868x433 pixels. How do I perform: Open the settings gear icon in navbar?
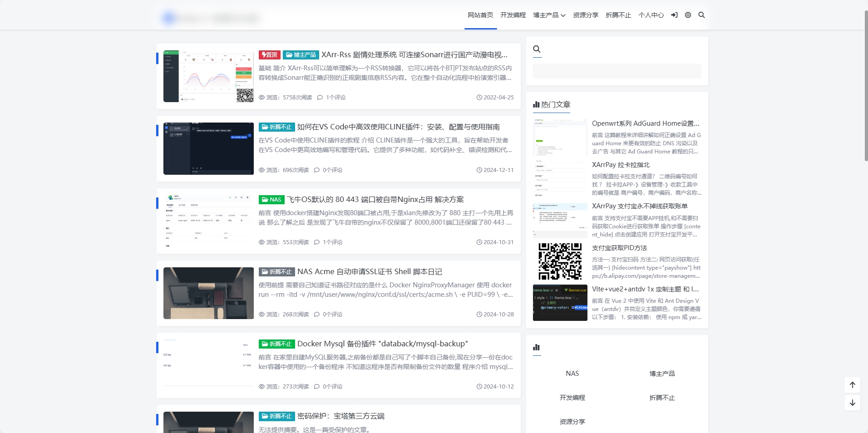(x=688, y=15)
